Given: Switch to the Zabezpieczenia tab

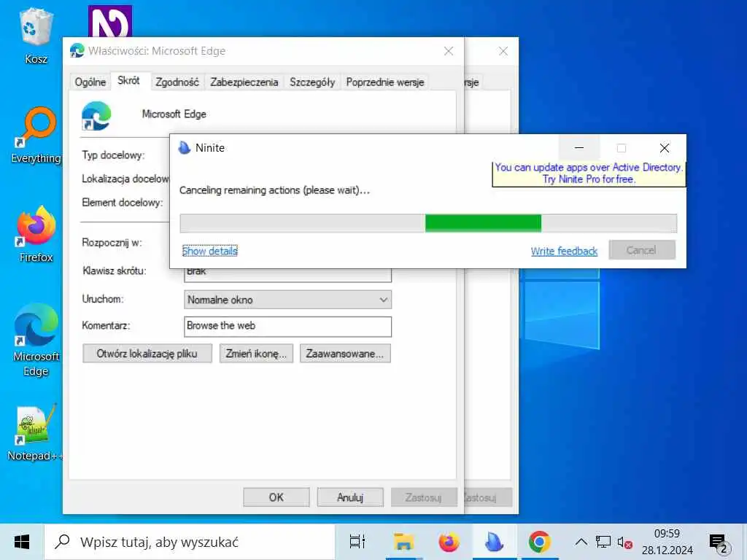Looking at the screenshot, I should [244, 82].
